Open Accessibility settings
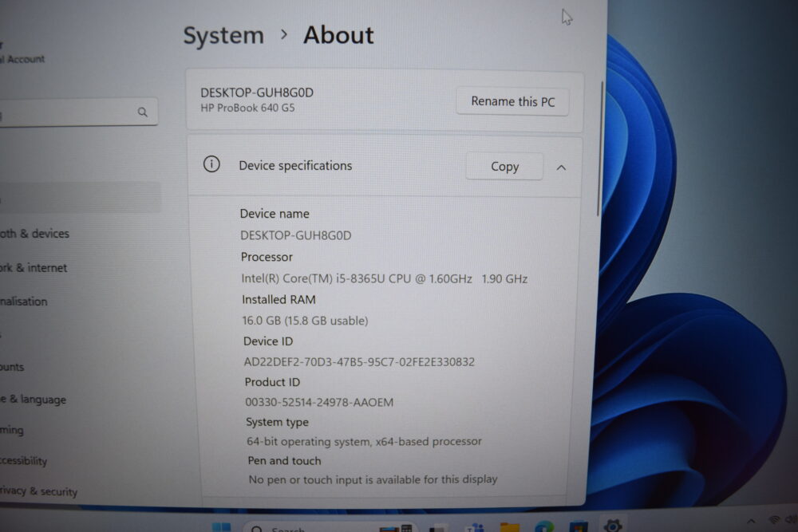The image size is (798, 532). click(23, 461)
